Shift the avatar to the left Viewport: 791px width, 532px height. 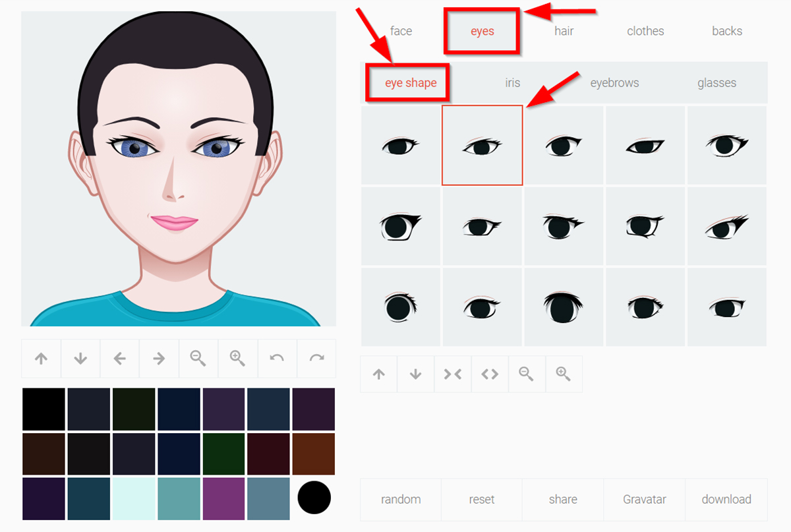119,358
